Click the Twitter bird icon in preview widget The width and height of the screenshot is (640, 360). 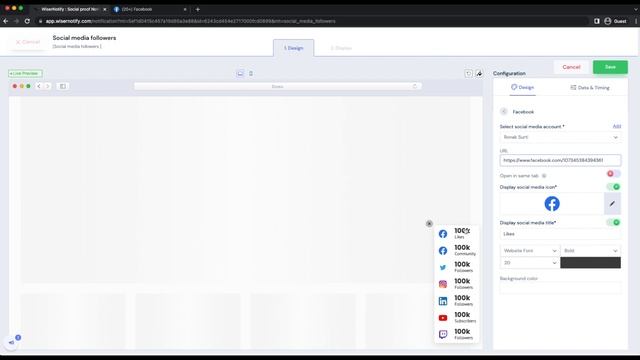point(443,268)
